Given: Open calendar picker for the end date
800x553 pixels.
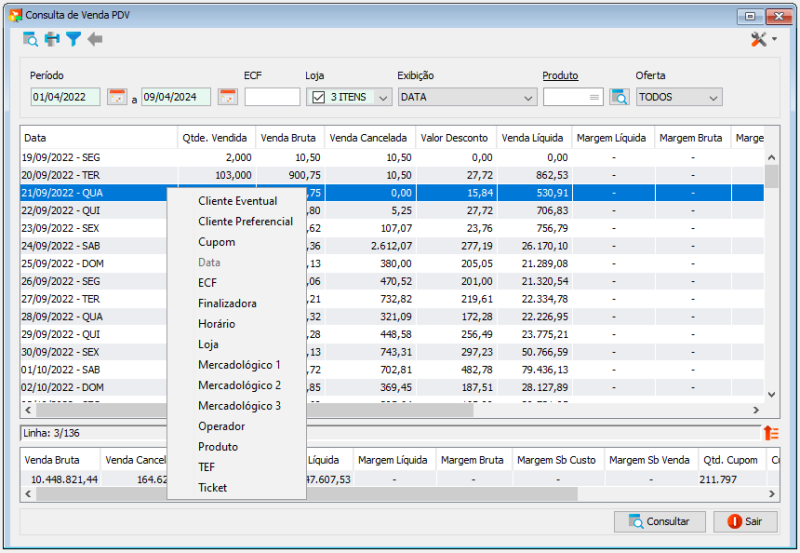Looking at the screenshot, I should [228, 97].
